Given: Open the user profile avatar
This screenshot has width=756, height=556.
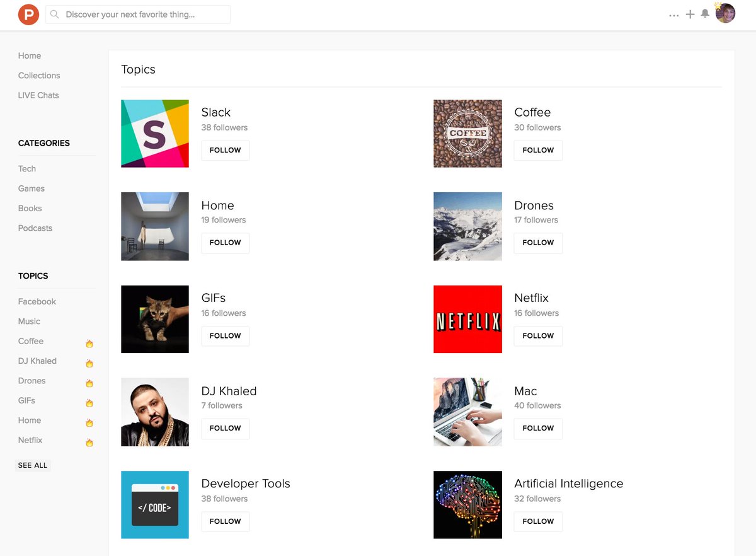Looking at the screenshot, I should (725, 13).
